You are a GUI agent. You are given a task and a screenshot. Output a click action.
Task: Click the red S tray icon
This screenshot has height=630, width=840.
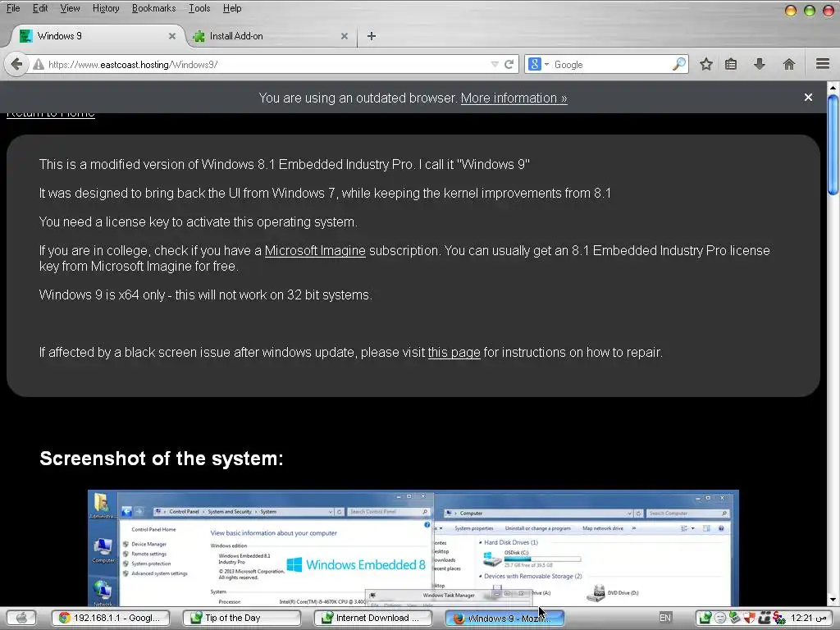tap(779, 618)
